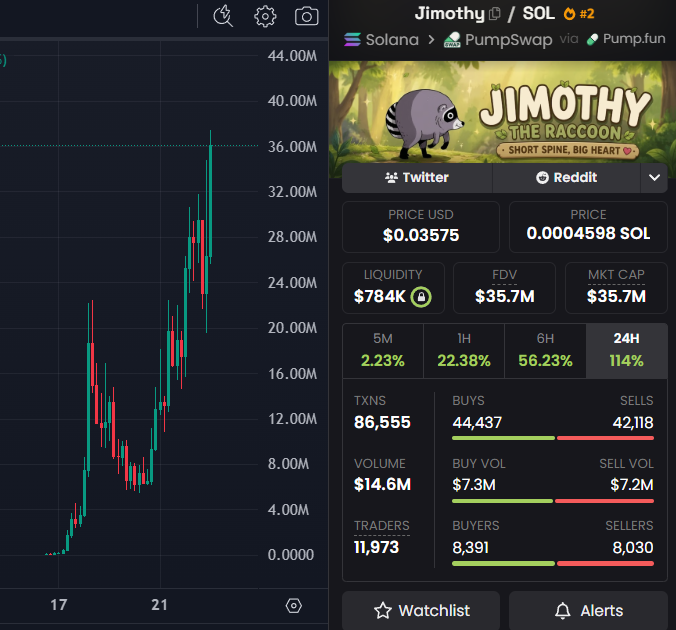Screen dimensions: 676x630
Task: Click the traders value 11,973
Action: tap(376, 547)
